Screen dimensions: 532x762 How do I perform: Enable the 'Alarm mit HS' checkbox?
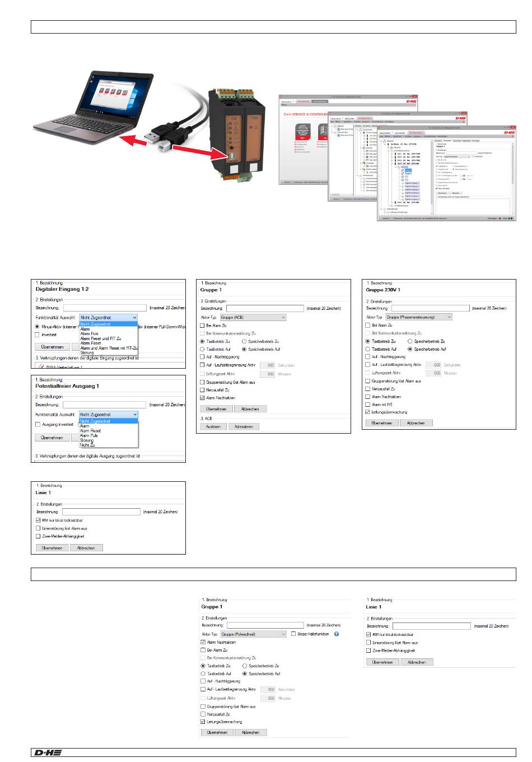point(368,404)
